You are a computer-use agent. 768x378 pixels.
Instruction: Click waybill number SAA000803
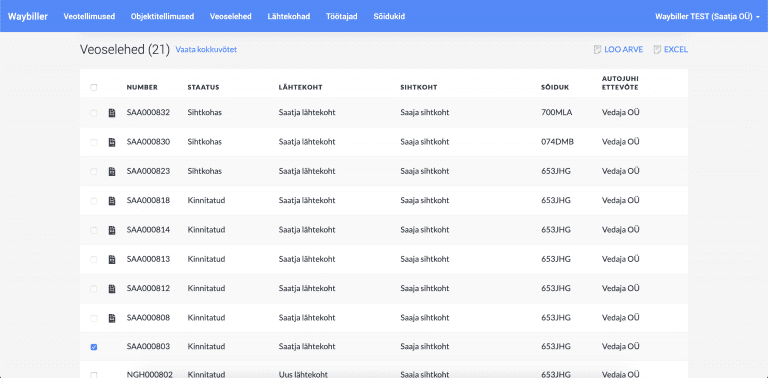pos(148,347)
